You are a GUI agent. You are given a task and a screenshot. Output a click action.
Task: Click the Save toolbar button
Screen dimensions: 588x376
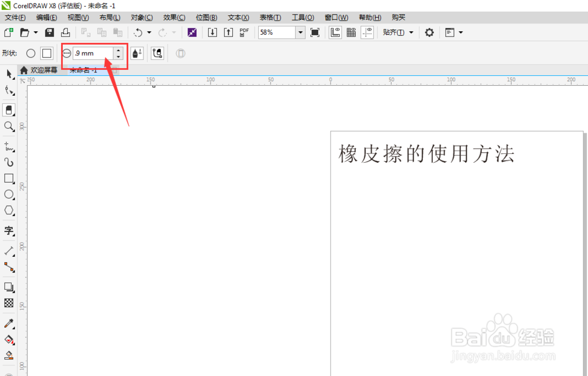pos(49,32)
